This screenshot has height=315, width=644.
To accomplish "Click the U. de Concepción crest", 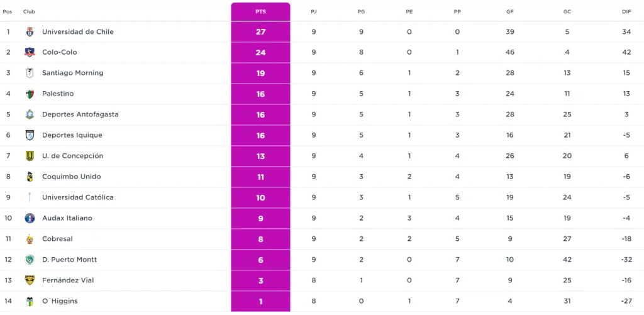I will tap(30, 156).
